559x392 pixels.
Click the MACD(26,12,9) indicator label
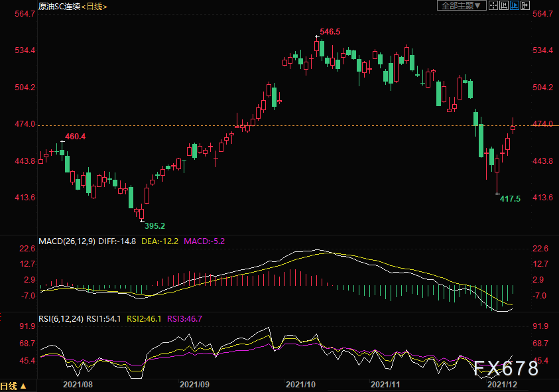[68, 240]
